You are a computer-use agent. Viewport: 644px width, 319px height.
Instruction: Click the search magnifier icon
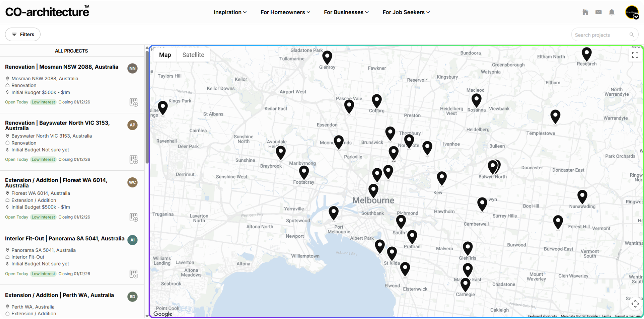pos(632,35)
